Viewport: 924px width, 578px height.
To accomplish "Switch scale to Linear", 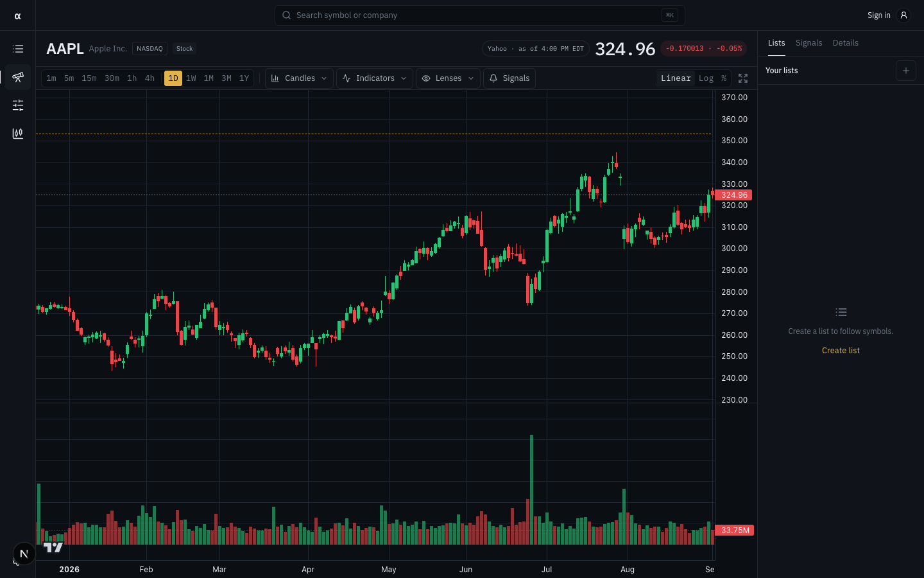I will (x=676, y=78).
